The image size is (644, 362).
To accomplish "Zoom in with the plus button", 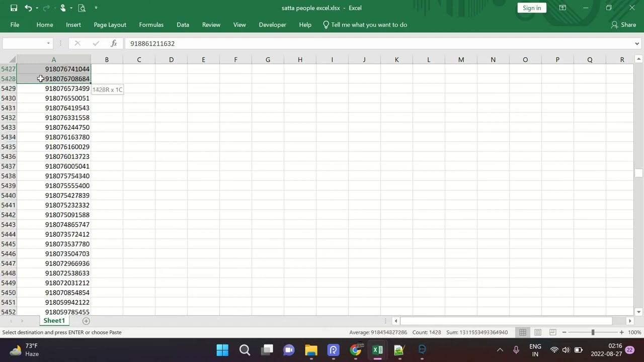I will click(x=621, y=332).
